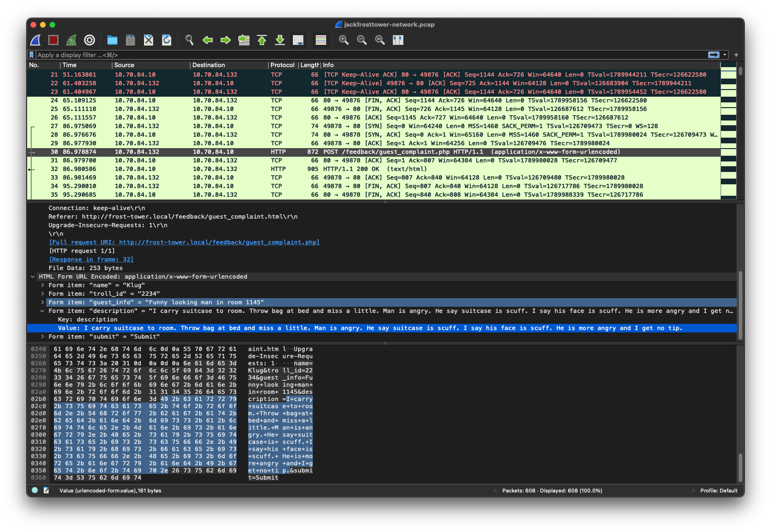The height and width of the screenshot is (532, 771).
Task: Collapse the Form item "description" row
Action: click(x=42, y=311)
